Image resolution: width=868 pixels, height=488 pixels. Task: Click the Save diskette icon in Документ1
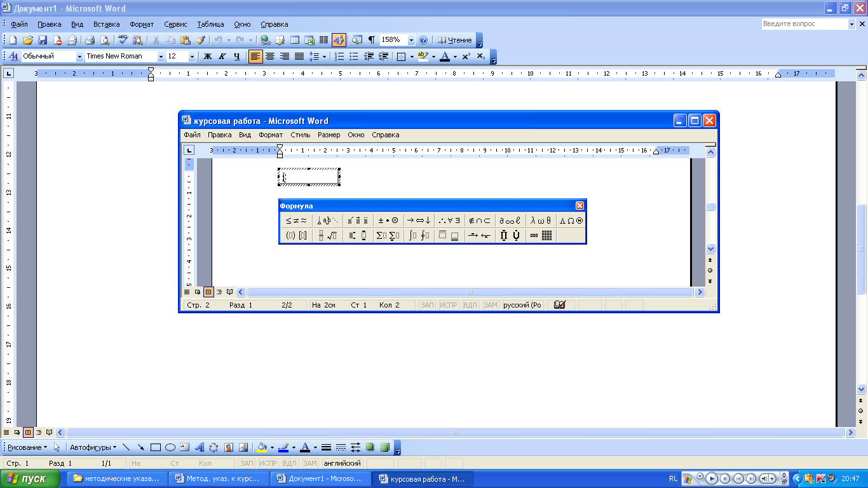point(43,40)
